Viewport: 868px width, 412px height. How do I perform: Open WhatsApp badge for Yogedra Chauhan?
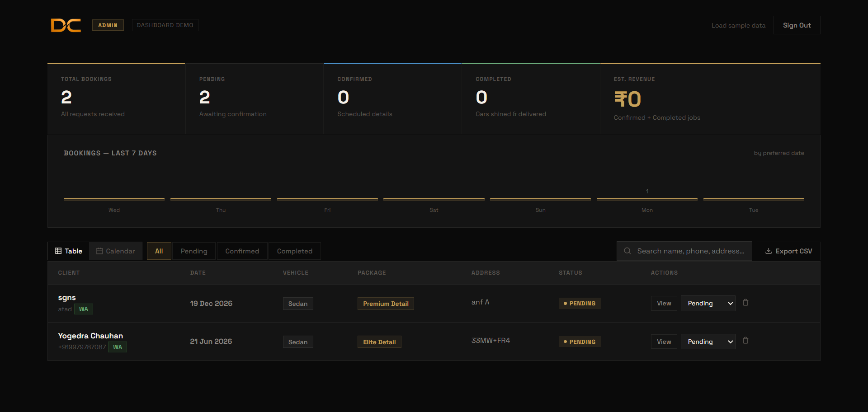(118, 347)
